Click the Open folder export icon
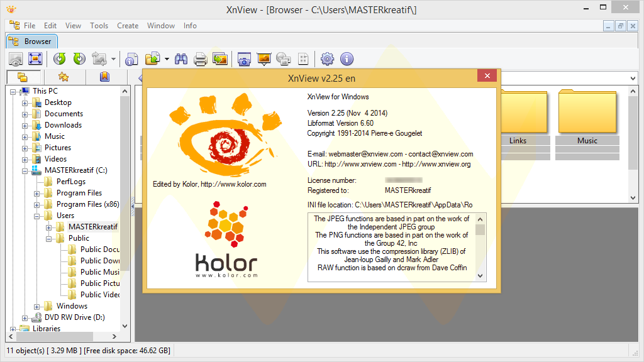644x362 pixels. click(x=152, y=59)
